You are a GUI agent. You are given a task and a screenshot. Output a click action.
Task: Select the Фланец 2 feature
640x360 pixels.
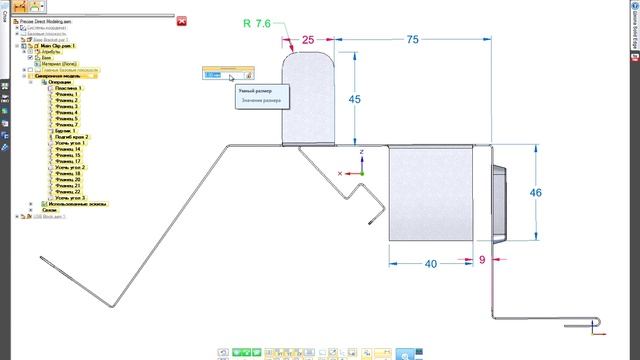(66, 100)
